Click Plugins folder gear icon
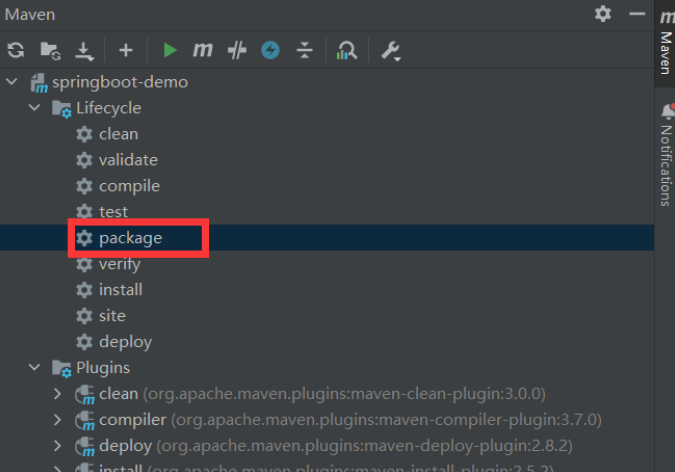This screenshot has height=472, width=675. [x=62, y=369]
